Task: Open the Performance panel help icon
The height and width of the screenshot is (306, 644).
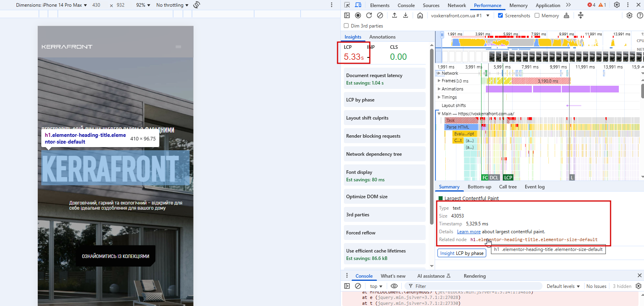Action: click(x=640, y=15)
